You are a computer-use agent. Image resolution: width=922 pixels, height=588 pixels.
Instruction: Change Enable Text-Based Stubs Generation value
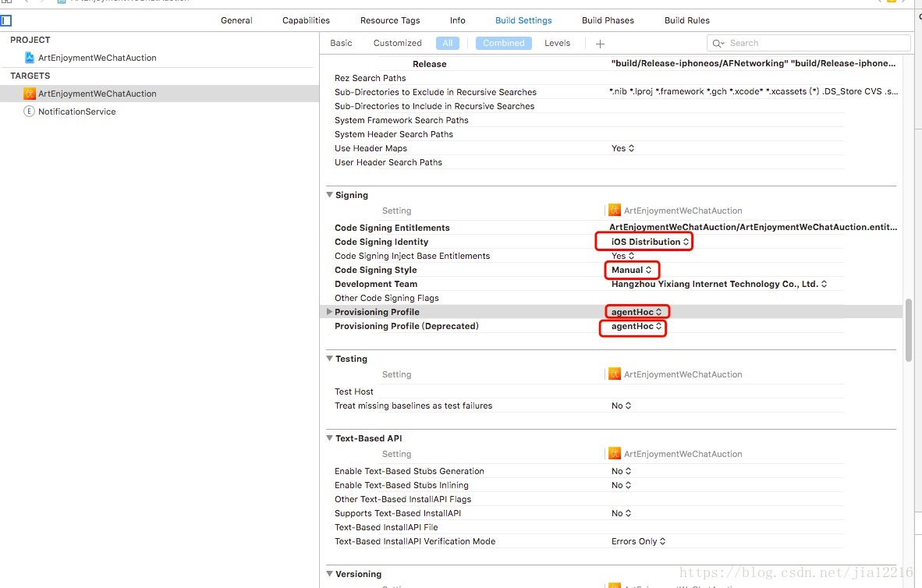[621, 471]
